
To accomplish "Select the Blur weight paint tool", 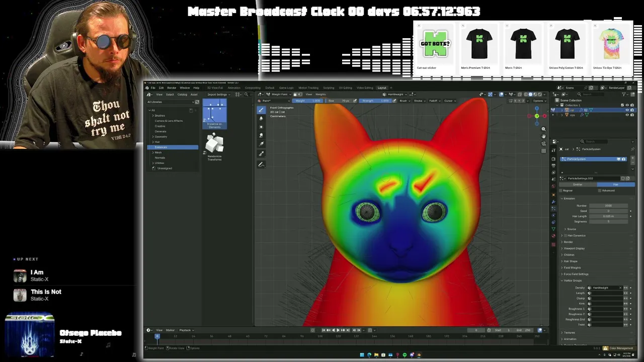I will [x=261, y=118].
